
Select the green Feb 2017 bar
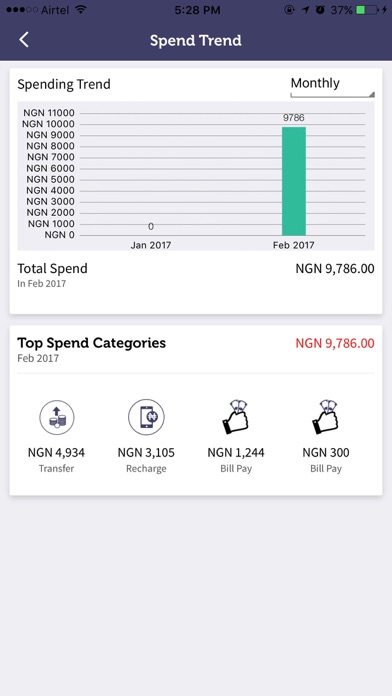coord(294,181)
